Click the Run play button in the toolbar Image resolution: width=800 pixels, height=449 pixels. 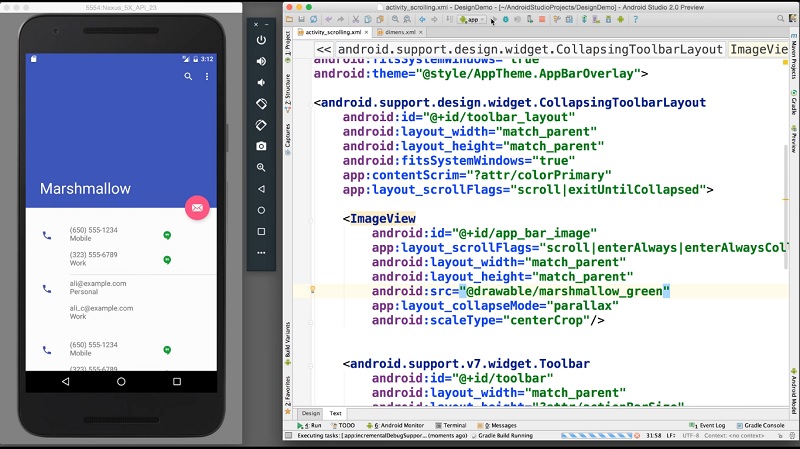click(493, 19)
